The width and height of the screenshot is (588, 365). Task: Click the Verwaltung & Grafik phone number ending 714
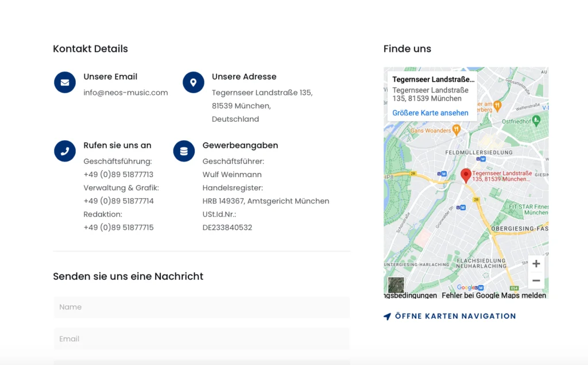click(118, 201)
